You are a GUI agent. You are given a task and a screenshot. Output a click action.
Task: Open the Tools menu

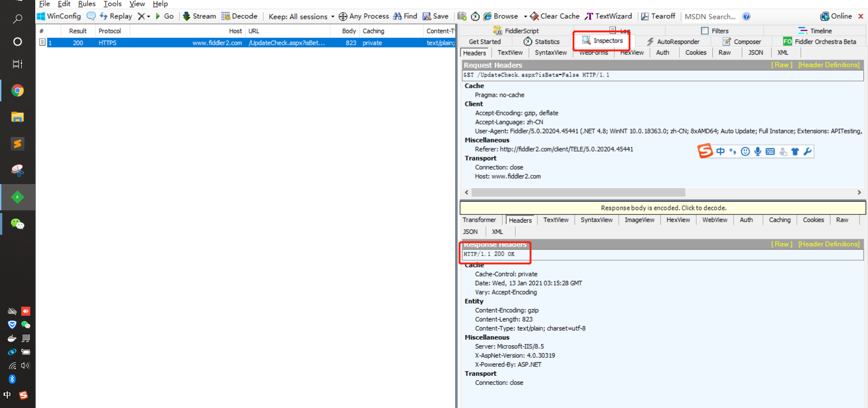coord(113,4)
